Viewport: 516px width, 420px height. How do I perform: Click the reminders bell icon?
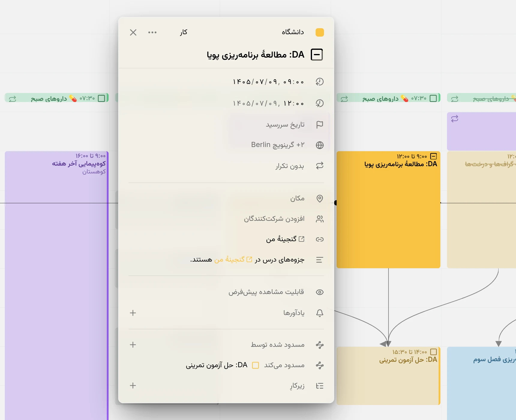point(320,313)
